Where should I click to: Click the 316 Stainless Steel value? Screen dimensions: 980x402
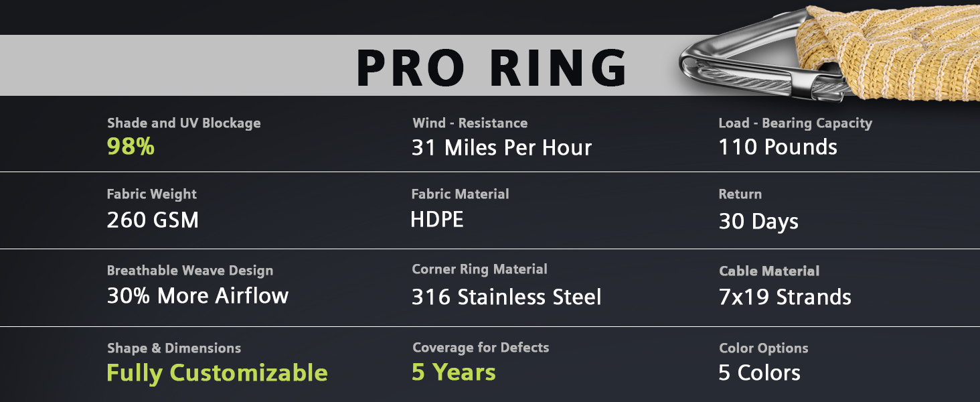pyautogui.click(x=506, y=297)
